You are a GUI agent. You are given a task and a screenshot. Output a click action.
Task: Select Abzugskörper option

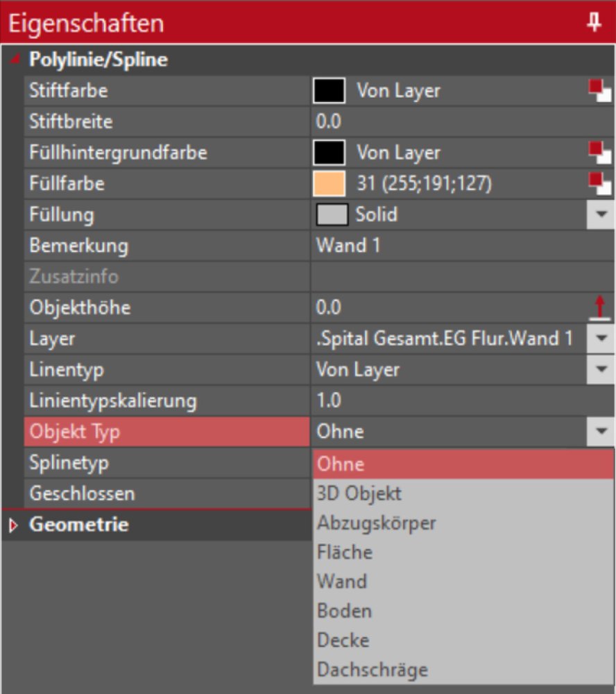point(376,523)
